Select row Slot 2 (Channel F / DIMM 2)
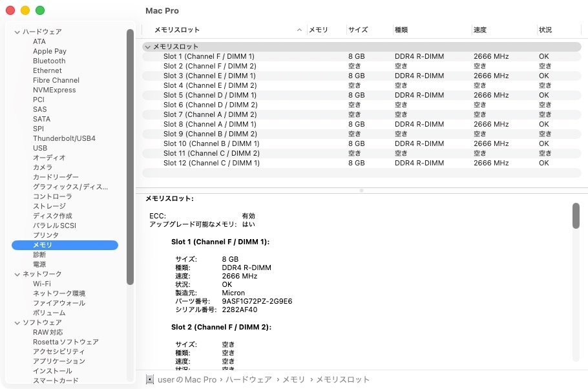 (361, 67)
